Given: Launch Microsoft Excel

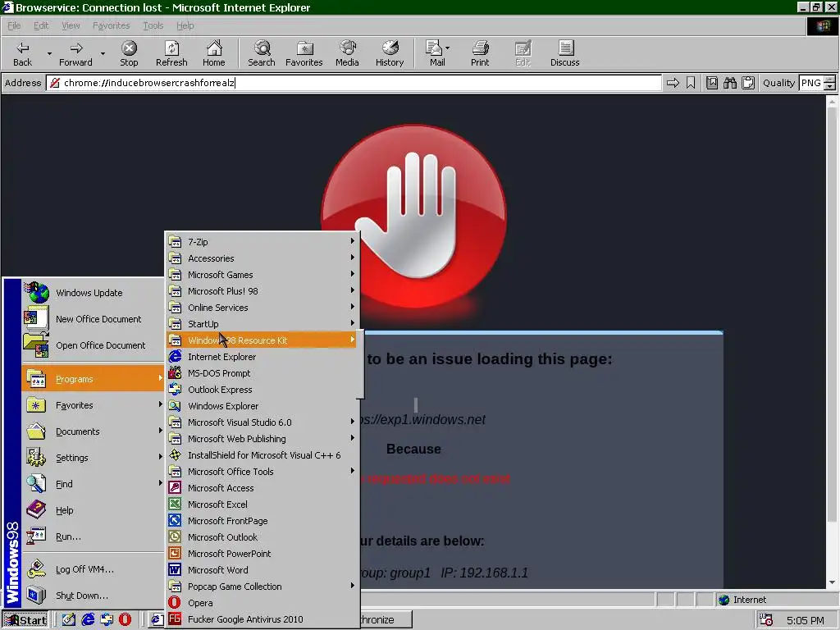Looking at the screenshot, I should [262, 504].
